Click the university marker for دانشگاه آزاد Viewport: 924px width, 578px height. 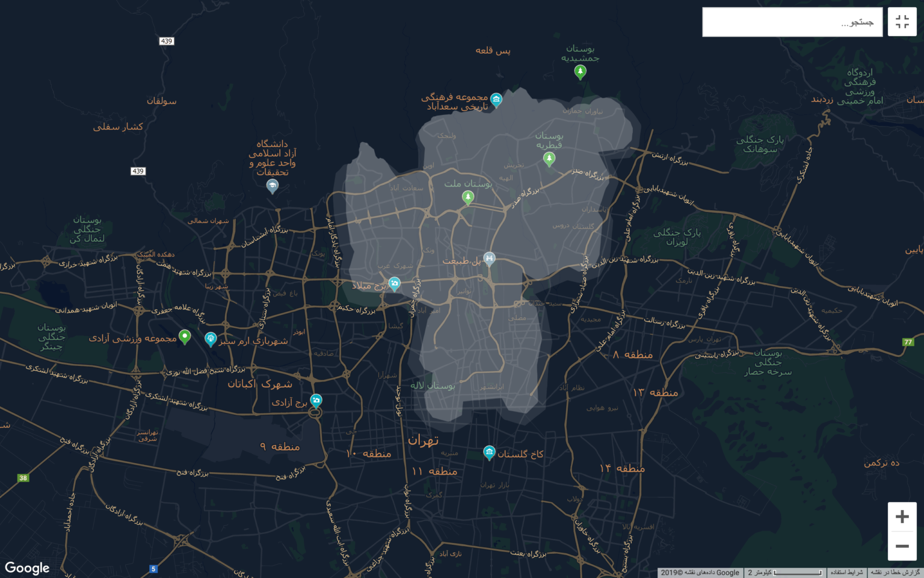click(x=272, y=186)
